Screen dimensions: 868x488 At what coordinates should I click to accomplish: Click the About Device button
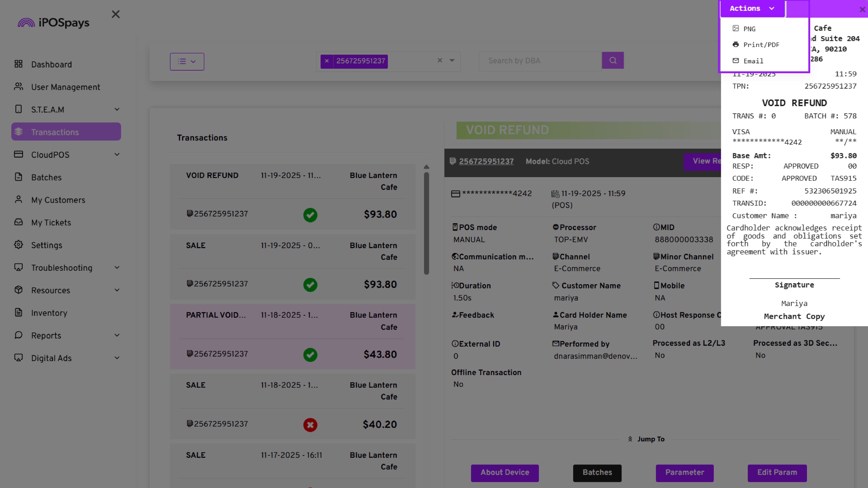pyautogui.click(x=505, y=472)
